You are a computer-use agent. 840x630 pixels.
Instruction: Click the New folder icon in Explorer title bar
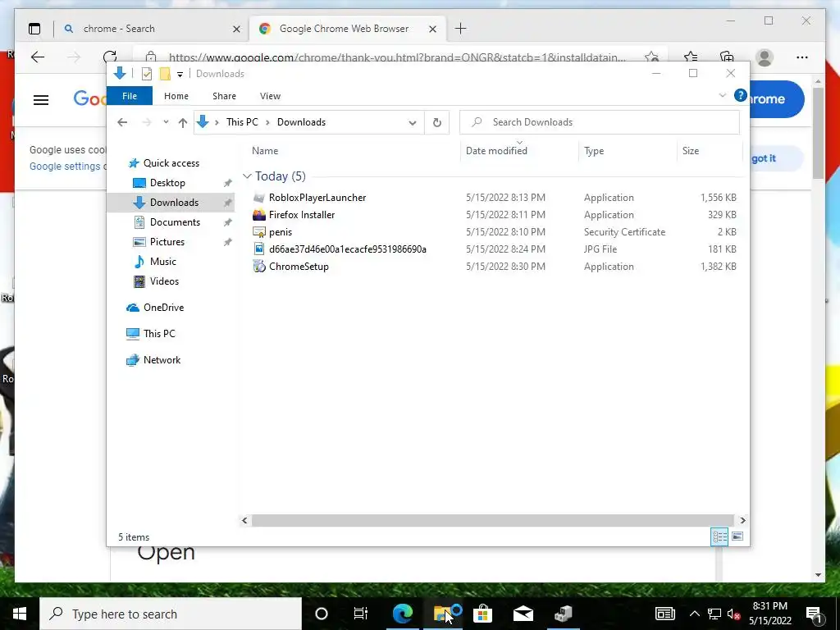point(165,74)
